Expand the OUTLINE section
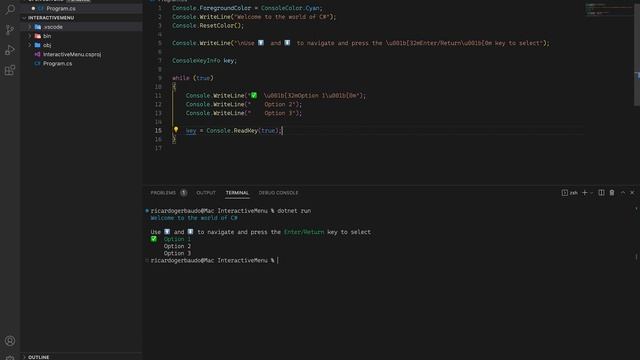 coord(81,357)
